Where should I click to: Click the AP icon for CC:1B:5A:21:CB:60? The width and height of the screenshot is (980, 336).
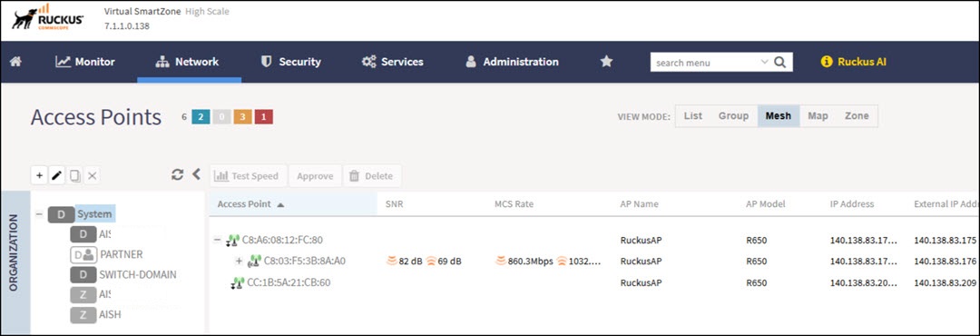[x=237, y=282]
